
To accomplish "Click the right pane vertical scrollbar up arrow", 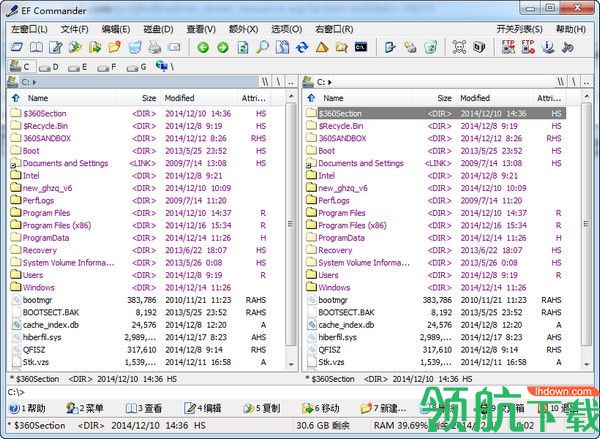I will tap(587, 97).
